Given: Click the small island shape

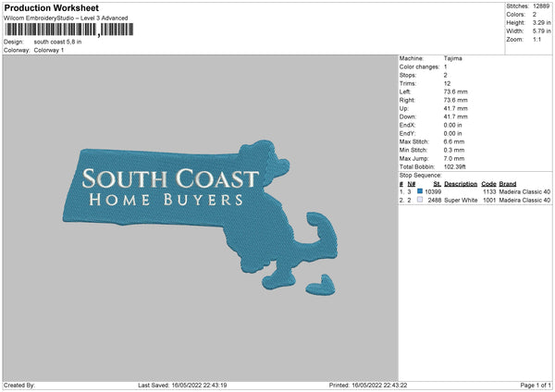Looking at the screenshot, I should [x=321, y=286].
